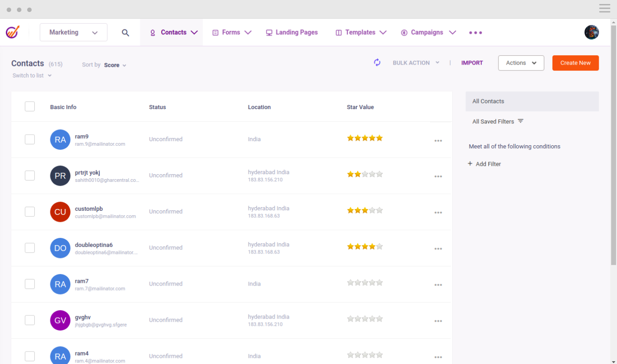Check the box for gvghv
The width and height of the screenshot is (617, 364).
tap(30, 320)
